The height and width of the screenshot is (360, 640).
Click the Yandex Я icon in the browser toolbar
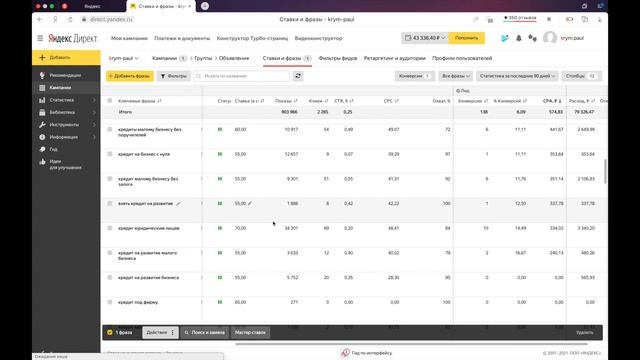[55, 19]
